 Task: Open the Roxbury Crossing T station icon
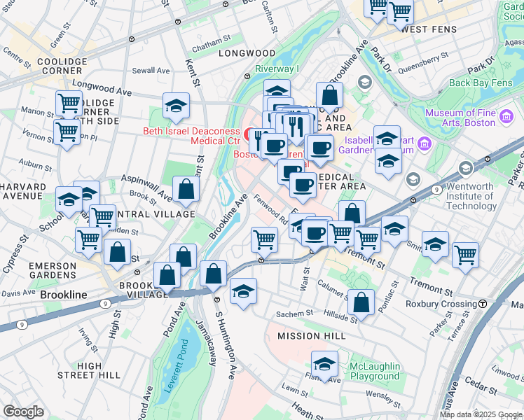pyautogui.click(x=483, y=304)
